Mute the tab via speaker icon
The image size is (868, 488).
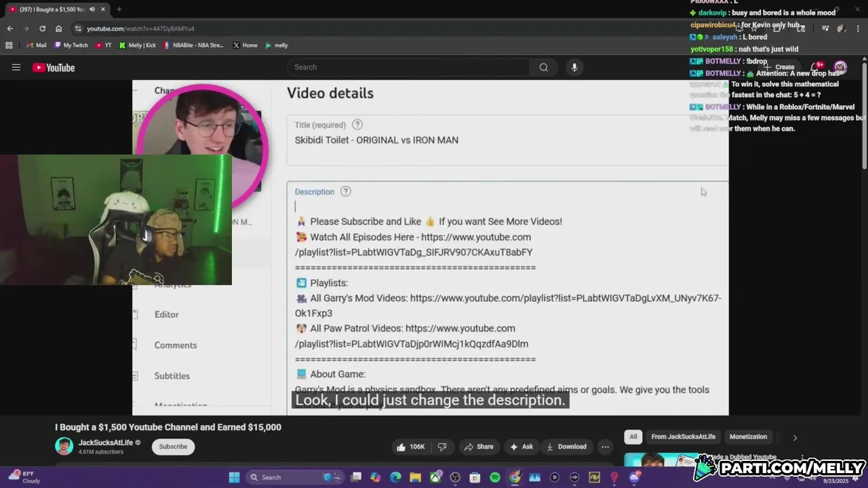pos(92,9)
